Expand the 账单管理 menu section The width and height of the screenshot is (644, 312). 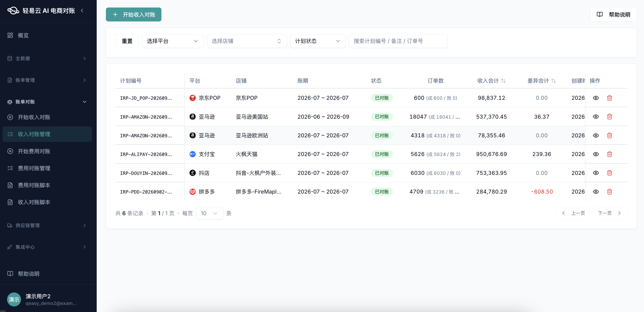(47, 80)
